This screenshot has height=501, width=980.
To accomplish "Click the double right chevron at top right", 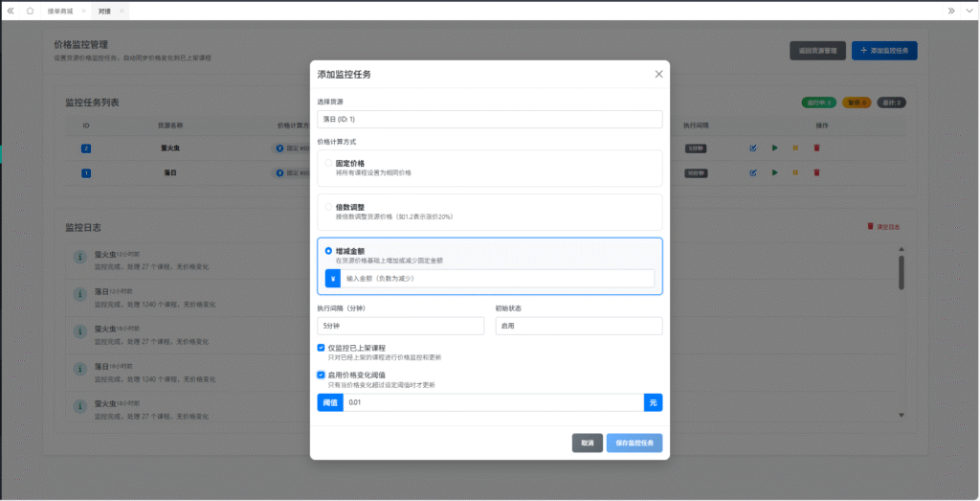I will tap(951, 11).
